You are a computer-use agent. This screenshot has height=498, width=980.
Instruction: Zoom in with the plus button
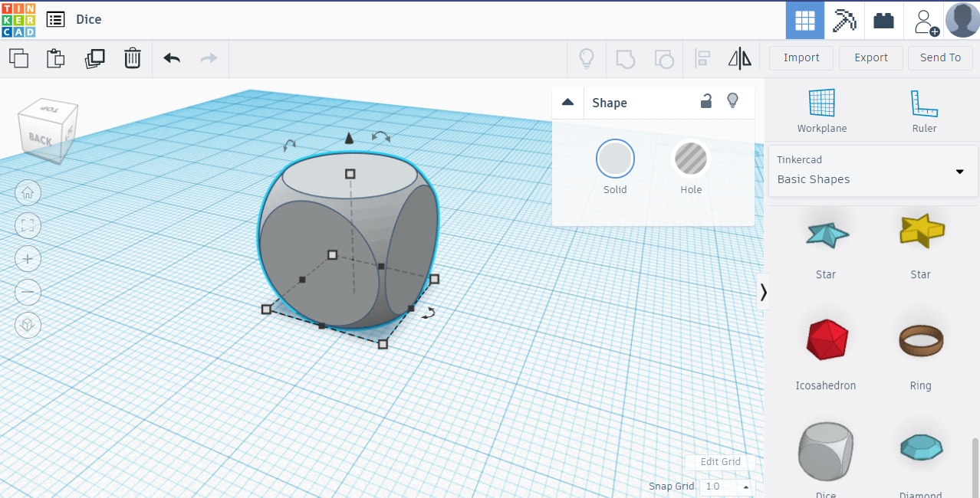point(28,259)
